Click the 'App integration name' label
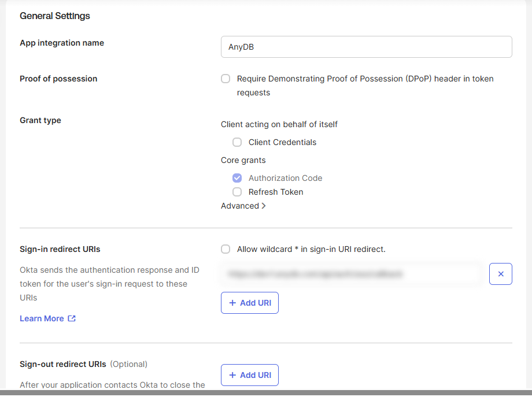 62,43
